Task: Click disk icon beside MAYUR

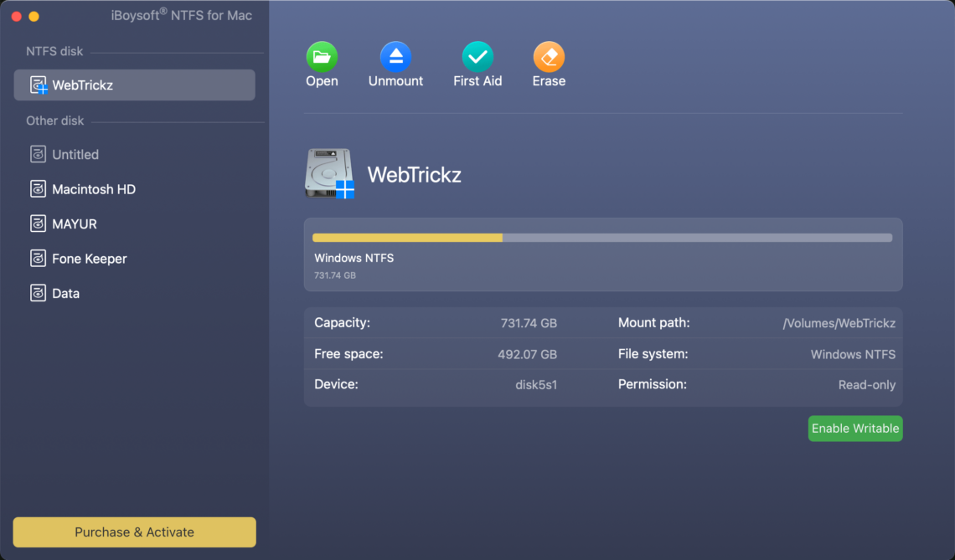Action: (38, 223)
